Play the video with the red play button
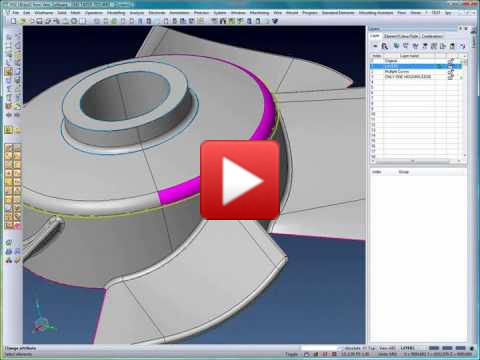The width and height of the screenshot is (480, 360). [240, 180]
